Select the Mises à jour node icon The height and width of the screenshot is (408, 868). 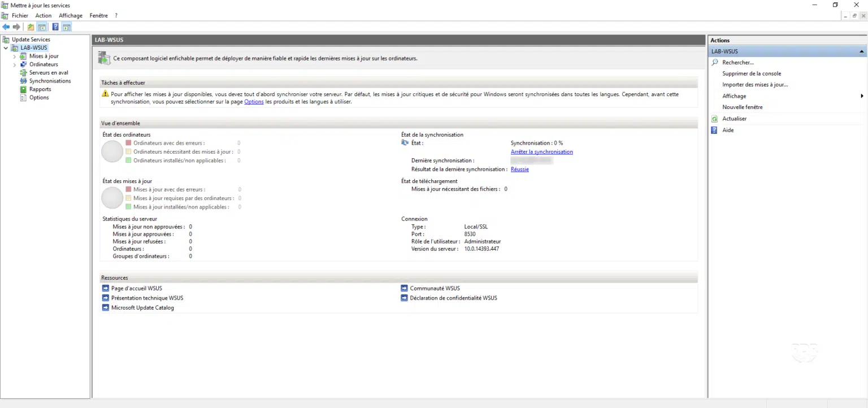tap(23, 56)
